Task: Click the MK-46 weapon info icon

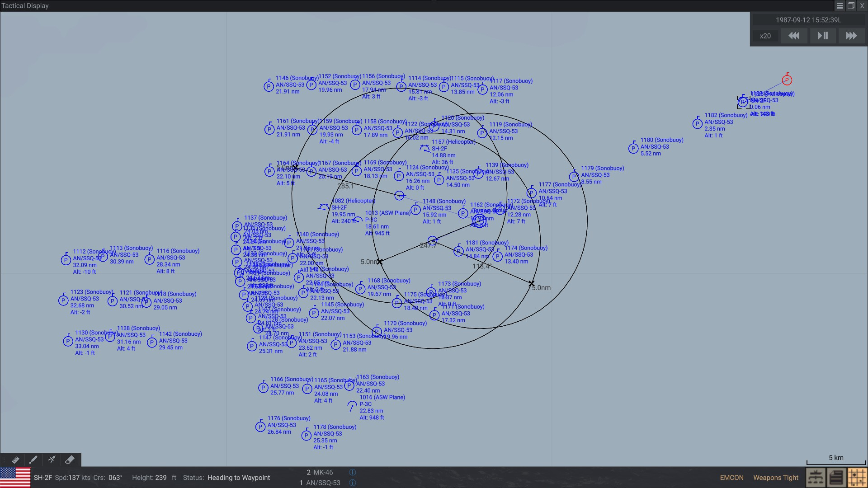Action: [353, 472]
